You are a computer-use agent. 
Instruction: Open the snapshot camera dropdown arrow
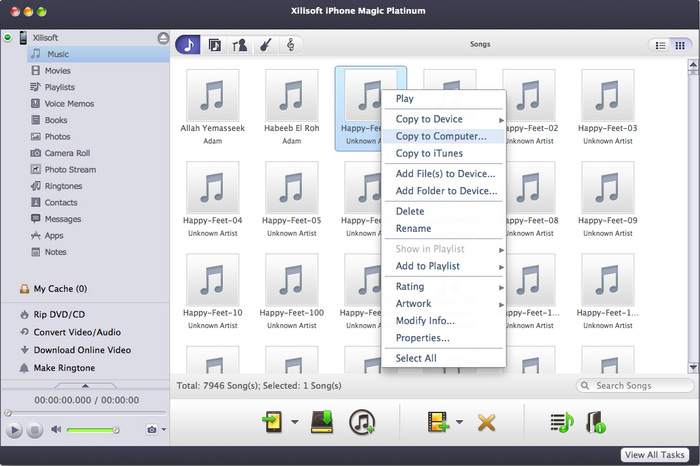[x=164, y=429]
